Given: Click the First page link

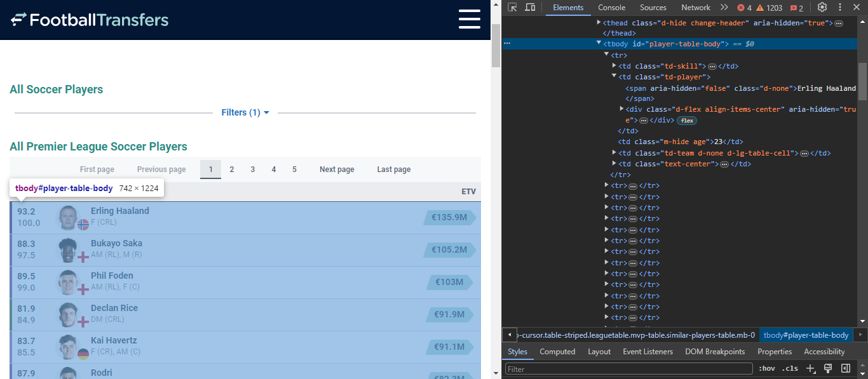Looking at the screenshot, I should tap(97, 170).
